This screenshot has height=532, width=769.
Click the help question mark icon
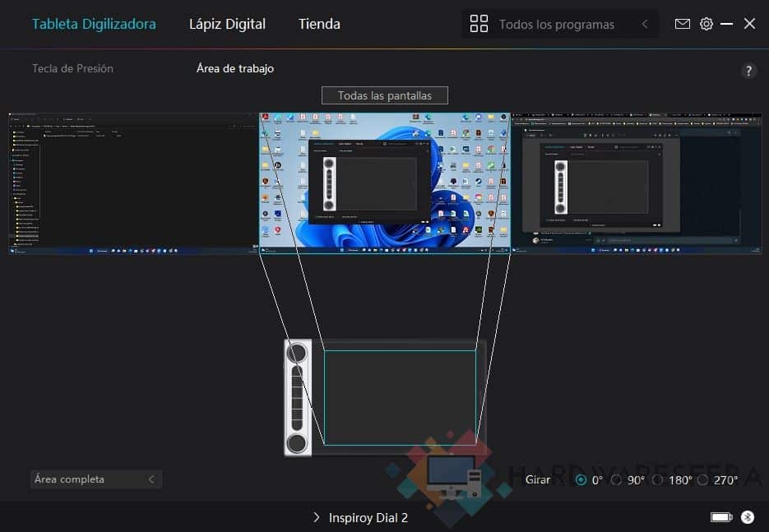tap(748, 71)
